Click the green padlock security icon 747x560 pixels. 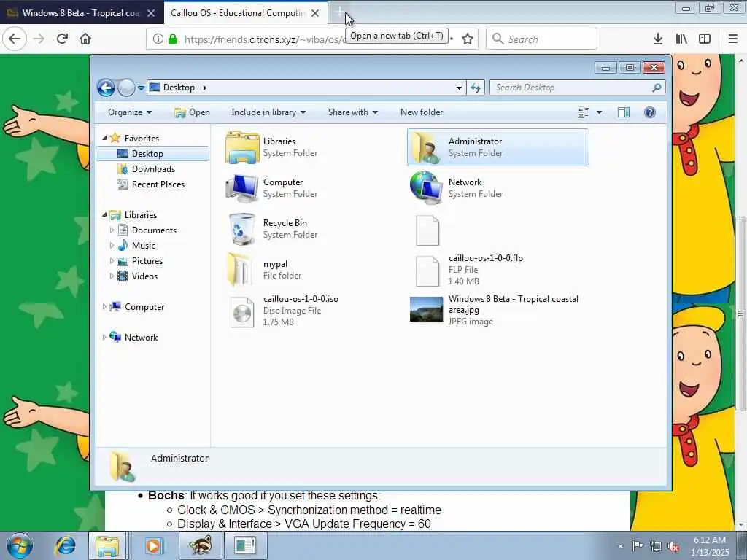click(x=173, y=39)
